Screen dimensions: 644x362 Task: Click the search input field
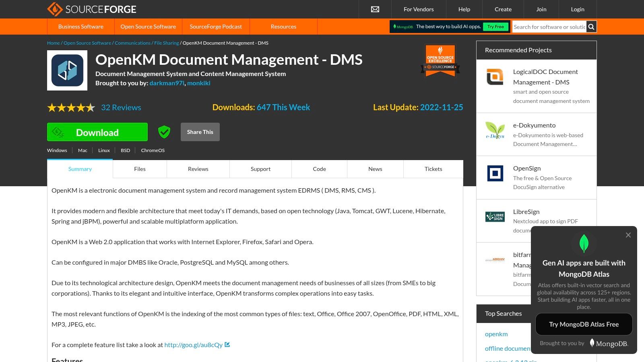549,27
